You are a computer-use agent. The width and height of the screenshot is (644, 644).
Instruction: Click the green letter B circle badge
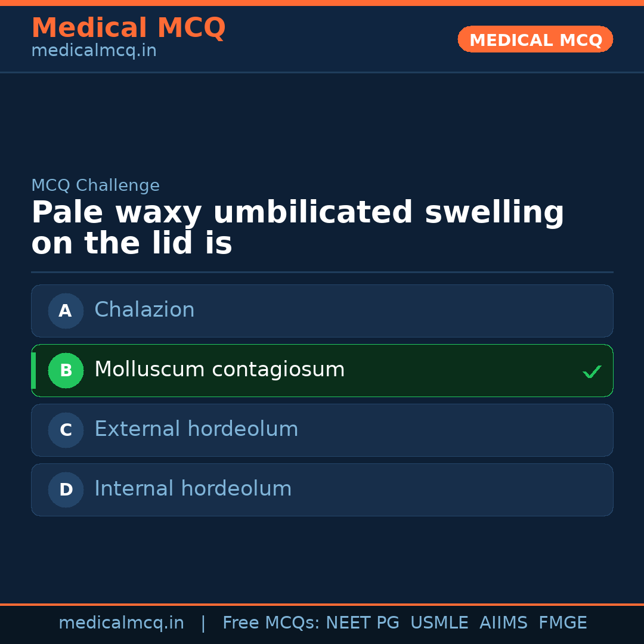pyautogui.click(x=66, y=370)
